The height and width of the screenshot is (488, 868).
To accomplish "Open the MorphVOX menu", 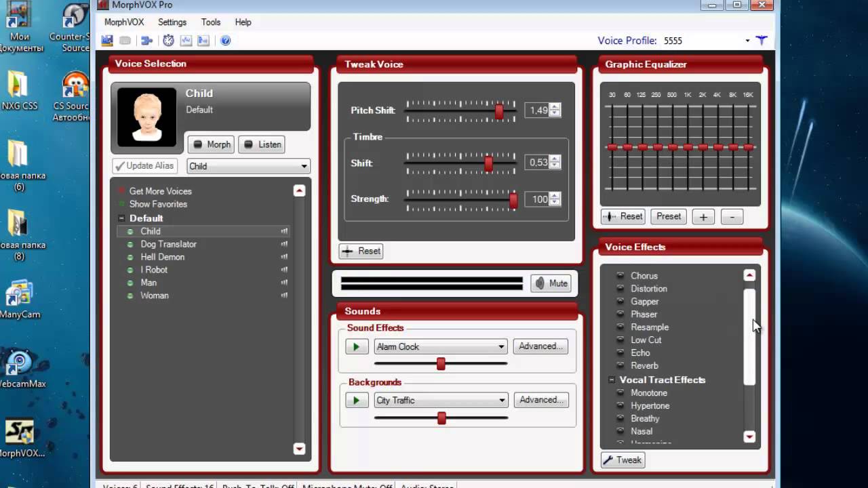I will tap(124, 22).
